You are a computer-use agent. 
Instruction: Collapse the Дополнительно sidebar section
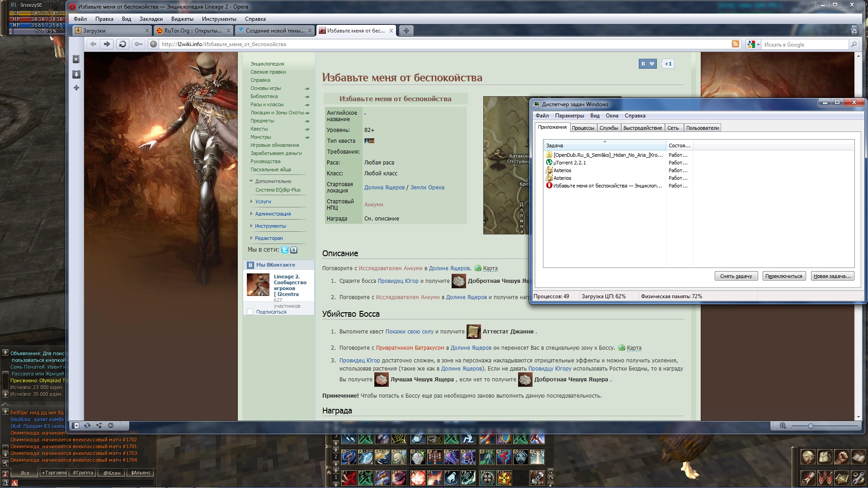(x=270, y=181)
